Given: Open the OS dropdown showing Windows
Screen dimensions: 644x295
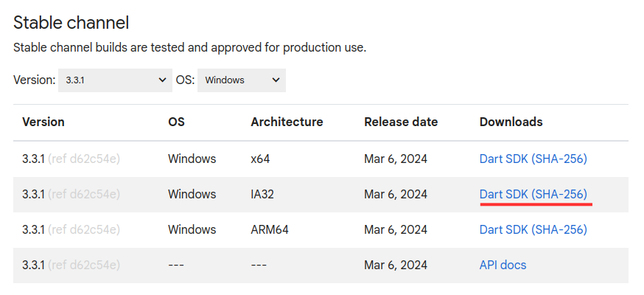Looking at the screenshot, I should coord(242,80).
